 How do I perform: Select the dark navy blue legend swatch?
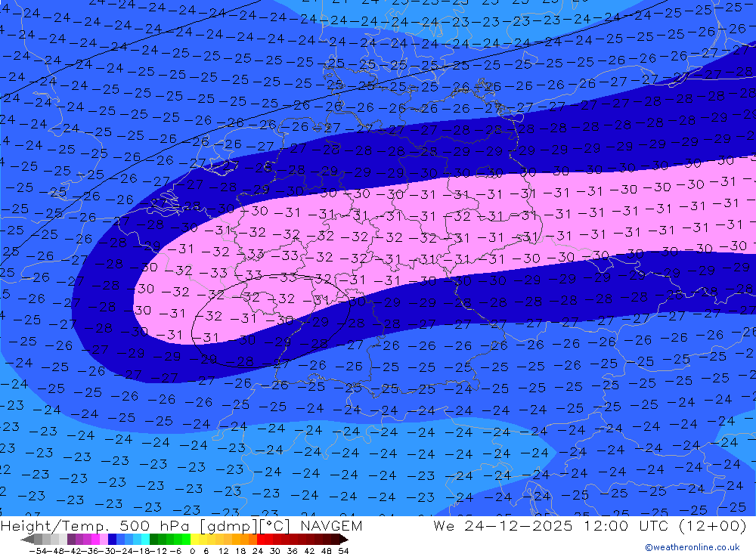click(112, 539)
